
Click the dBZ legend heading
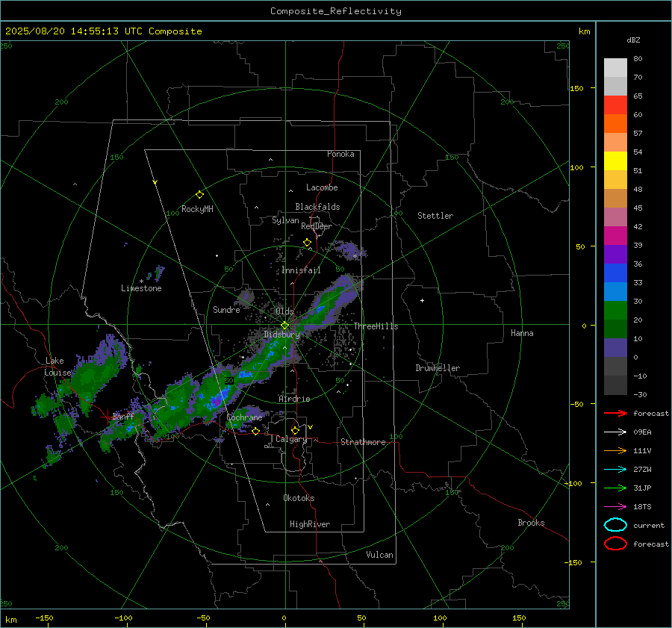coord(633,40)
